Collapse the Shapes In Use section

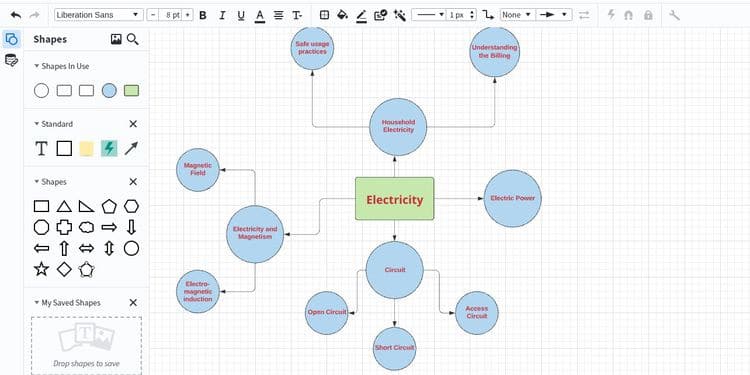[x=36, y=66]
